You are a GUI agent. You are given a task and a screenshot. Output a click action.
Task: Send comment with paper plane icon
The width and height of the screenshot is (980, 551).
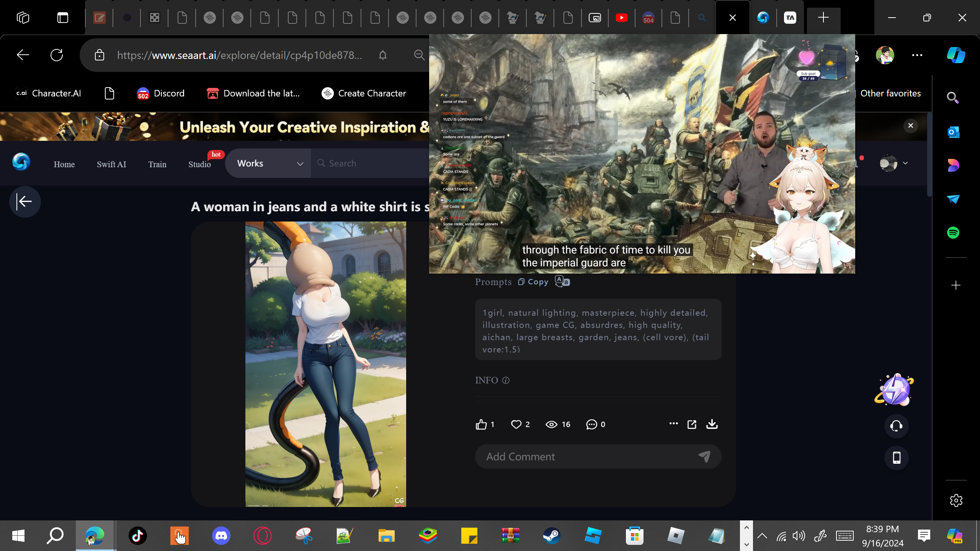(704, 456)
